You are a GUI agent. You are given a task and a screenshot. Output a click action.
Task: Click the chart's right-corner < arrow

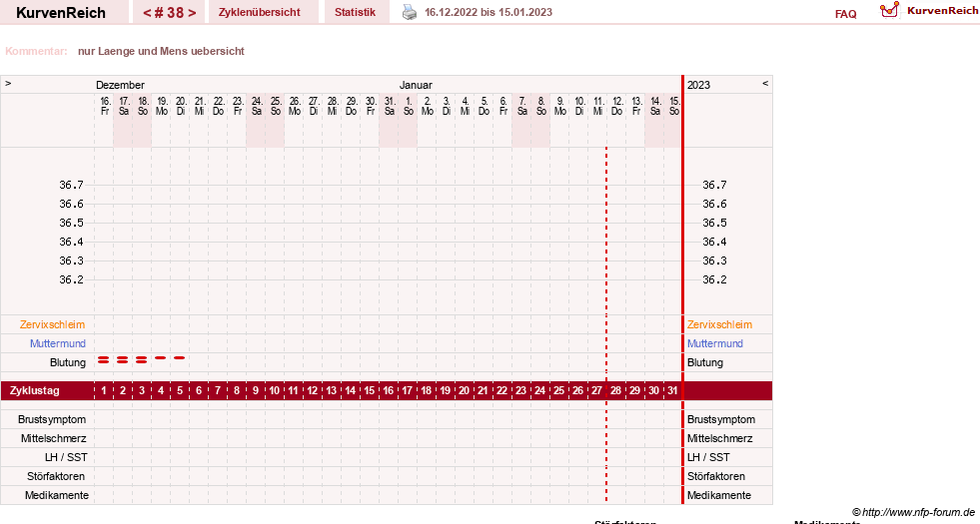click(765, 83)
